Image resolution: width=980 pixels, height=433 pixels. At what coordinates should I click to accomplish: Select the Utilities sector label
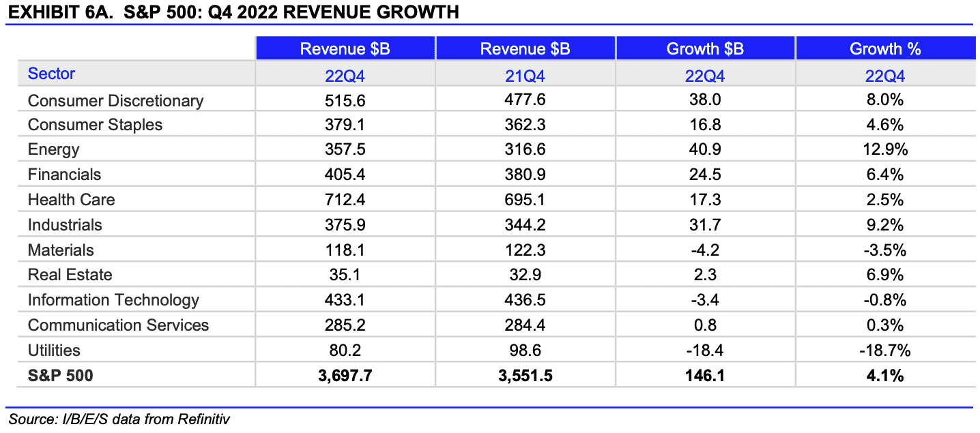[54, 350]
